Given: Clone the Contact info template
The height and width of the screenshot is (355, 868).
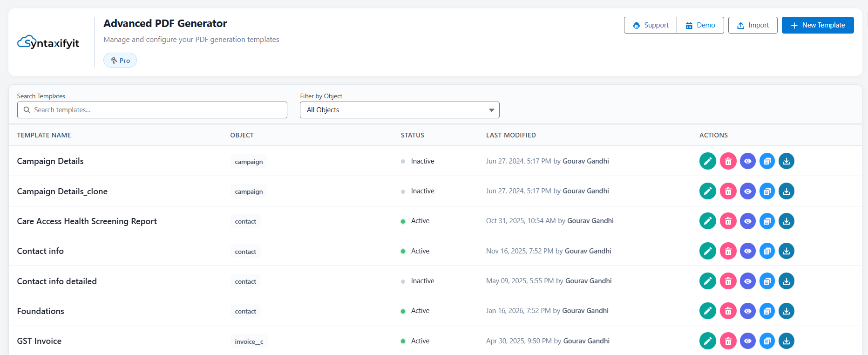Looking at the screenshot, I should [767, 251].
